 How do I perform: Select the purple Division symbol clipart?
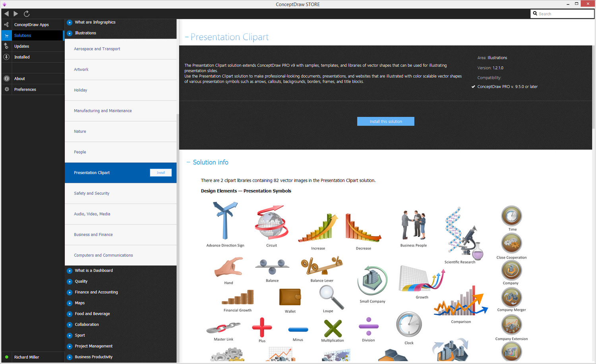point(368,327)
